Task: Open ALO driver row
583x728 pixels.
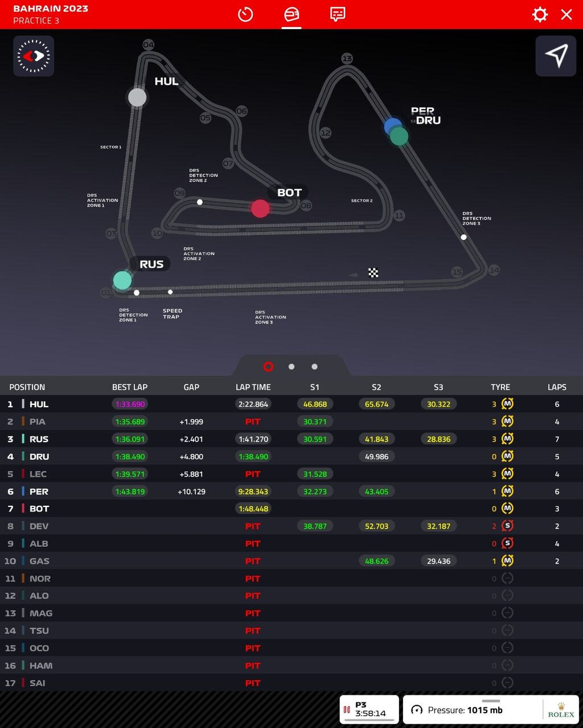Action: pos(291,595)
